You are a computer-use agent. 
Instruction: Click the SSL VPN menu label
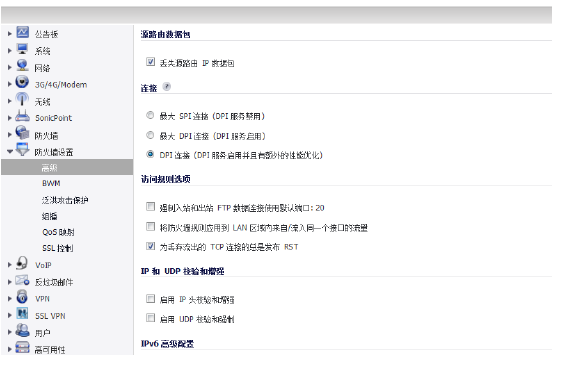[x=50, y=316]
